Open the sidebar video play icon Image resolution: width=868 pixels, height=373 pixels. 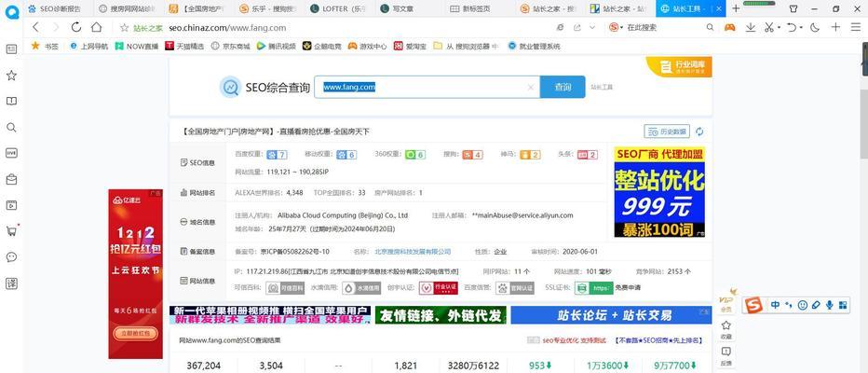click(x=11, y=205)
